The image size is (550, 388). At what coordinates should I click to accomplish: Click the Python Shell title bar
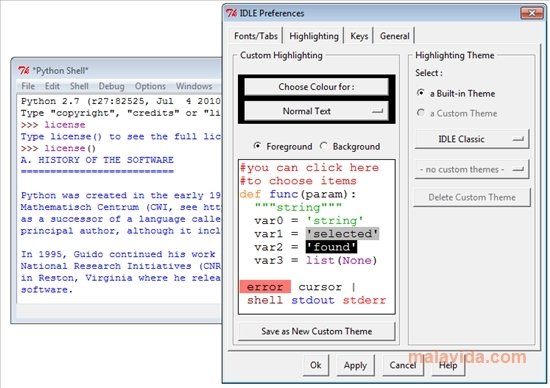119,71
